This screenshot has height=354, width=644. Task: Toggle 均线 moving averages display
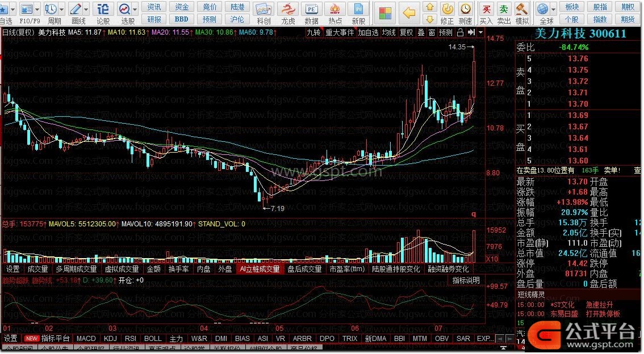[x=389, y=32]
